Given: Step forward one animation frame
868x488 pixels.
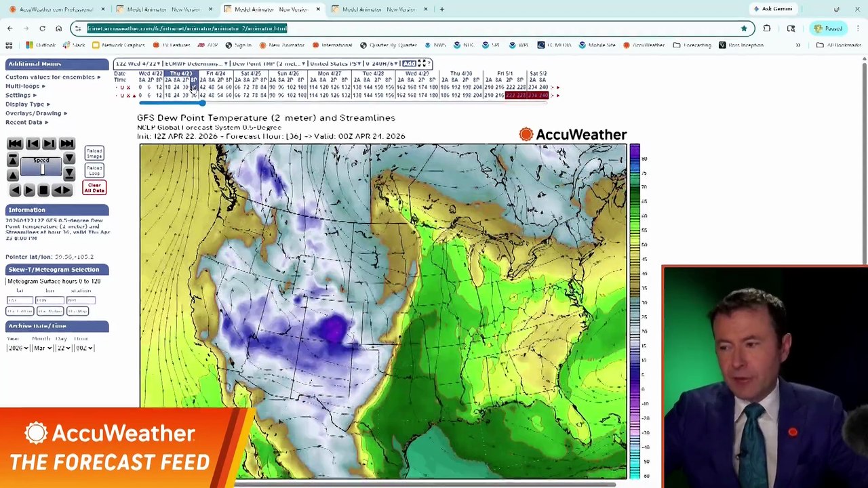Looking at the screenshot, I should 49,144.
